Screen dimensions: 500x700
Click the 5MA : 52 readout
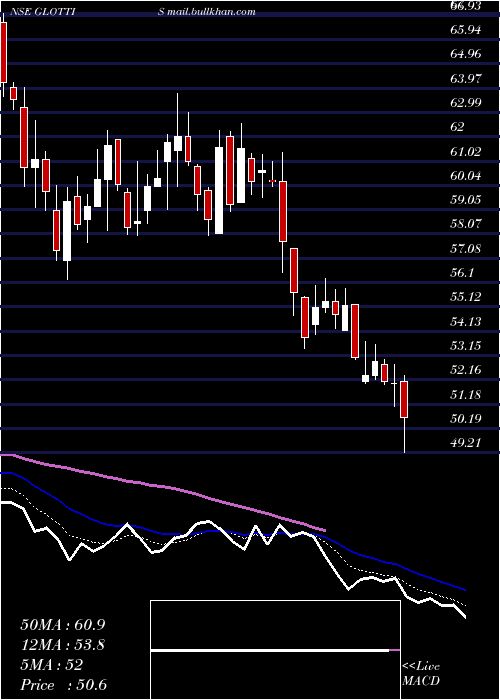click(x=51, y=665)
